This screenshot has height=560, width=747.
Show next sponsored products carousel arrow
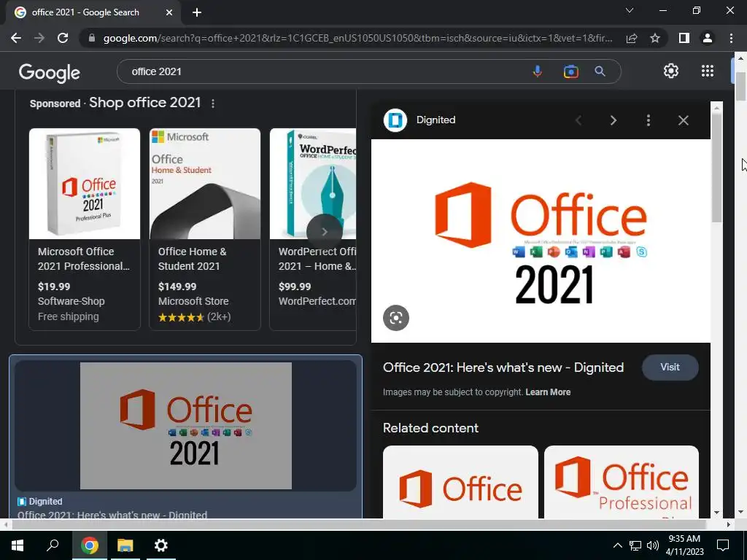(x=325, y=232)
